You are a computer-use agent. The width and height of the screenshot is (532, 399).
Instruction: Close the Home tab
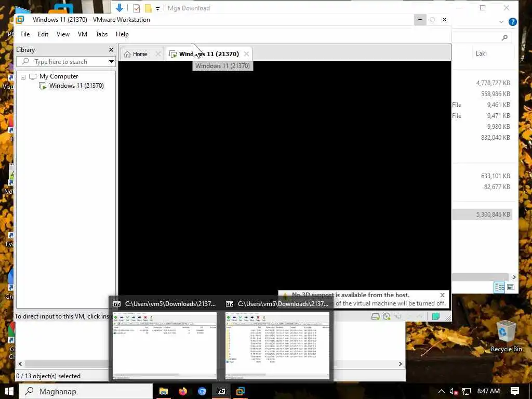pos(158,54)
